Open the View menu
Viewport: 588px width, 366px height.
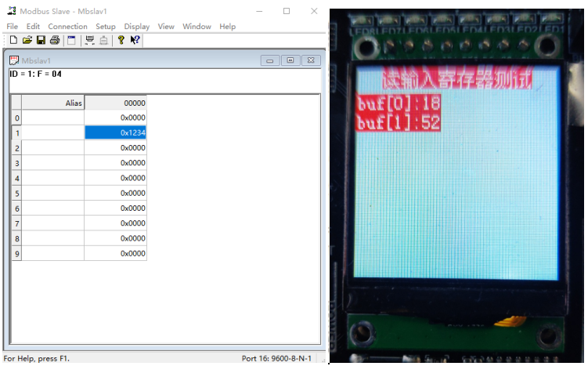coord(166,27)
